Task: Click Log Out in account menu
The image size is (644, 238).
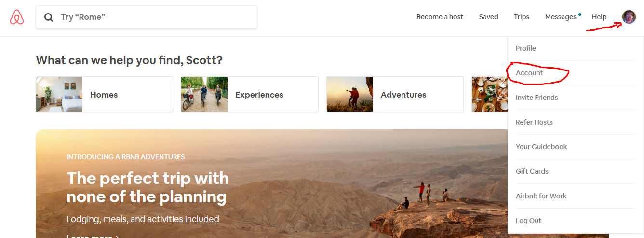Action: [x=528, y=221]
